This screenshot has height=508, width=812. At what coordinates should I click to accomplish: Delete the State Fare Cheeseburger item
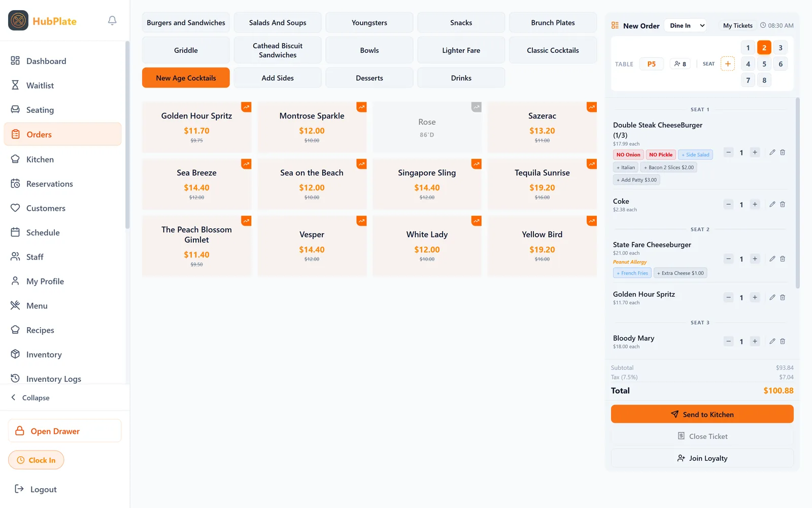[783, 259]
